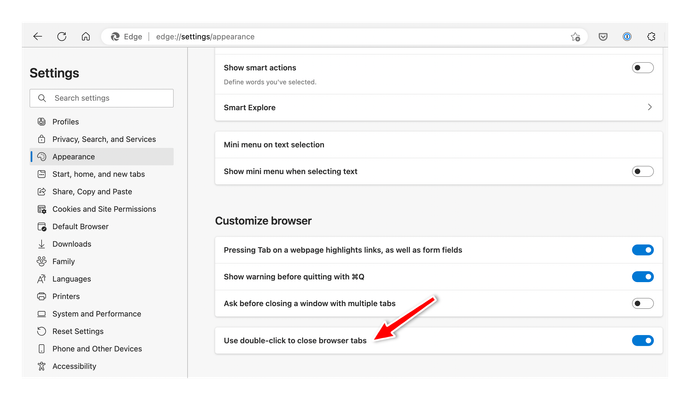690x400 pixels.
Task: Go to Privacy, Search, and Services
Action: [104, 139]
